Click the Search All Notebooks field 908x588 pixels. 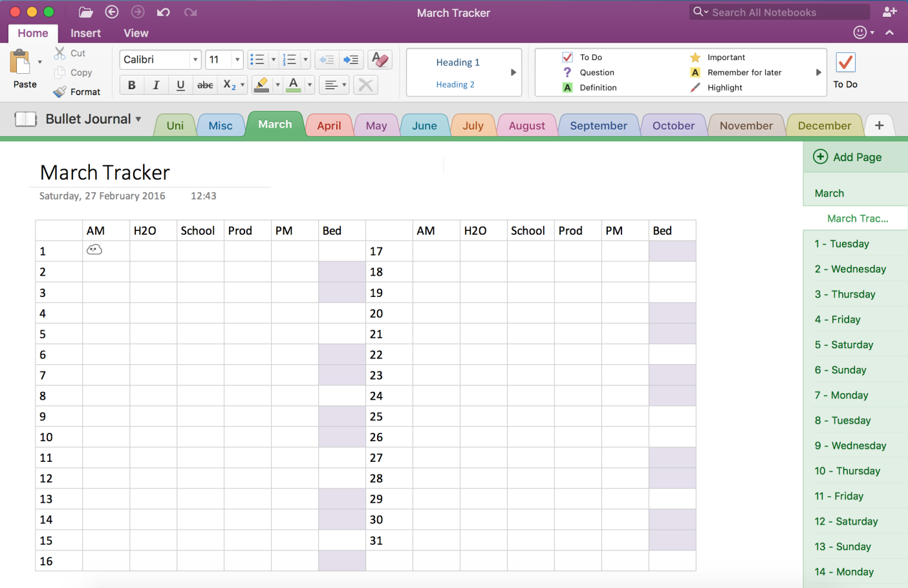coord(783,12)
